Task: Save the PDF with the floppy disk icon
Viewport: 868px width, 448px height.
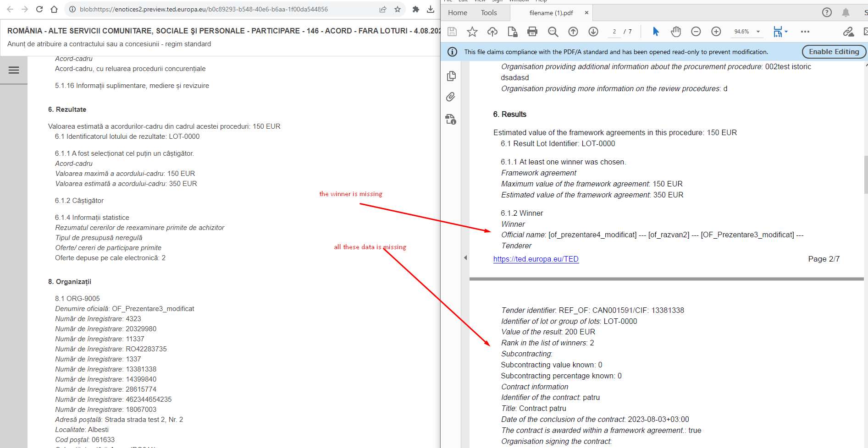Action: point(452,32)
